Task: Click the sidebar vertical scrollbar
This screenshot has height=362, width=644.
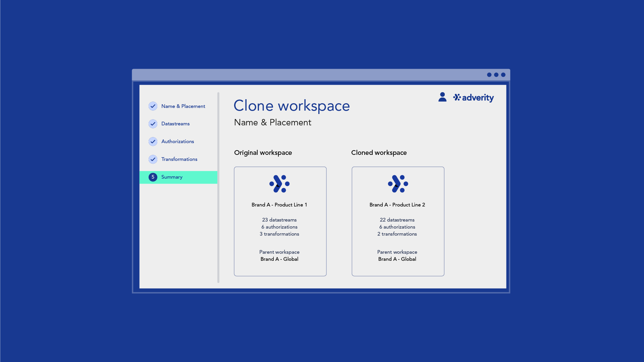Action: click(218, 188)
